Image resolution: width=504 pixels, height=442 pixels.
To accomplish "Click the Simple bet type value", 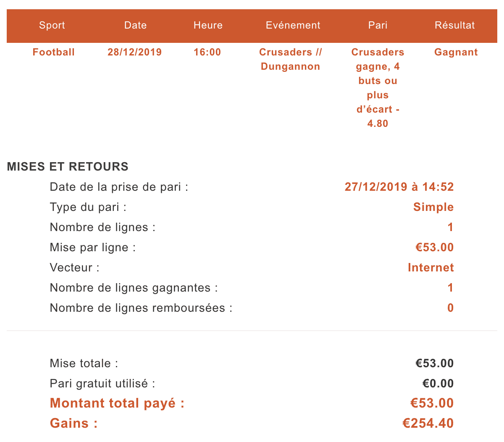I will tap(433, 207).
